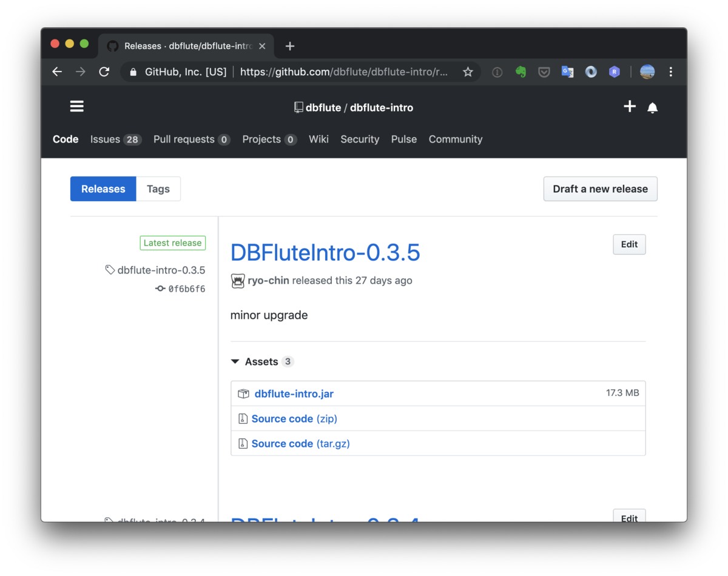Click the Evernote elephant extension icon
Viewport: 728px width, 576px height.
[x=521, y=72]
